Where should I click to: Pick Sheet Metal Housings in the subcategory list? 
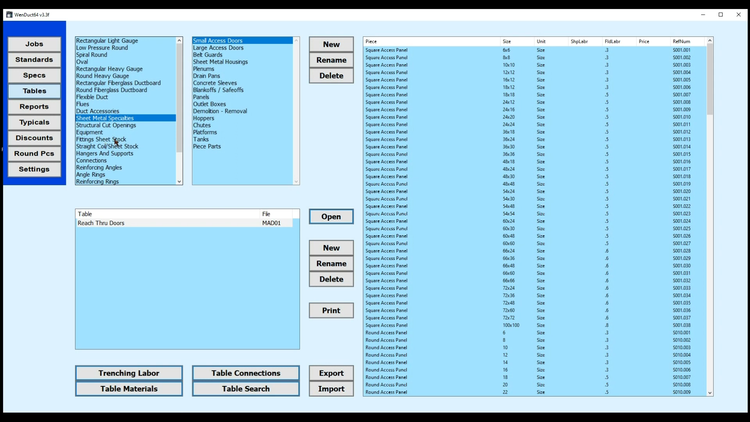(221, 61)
